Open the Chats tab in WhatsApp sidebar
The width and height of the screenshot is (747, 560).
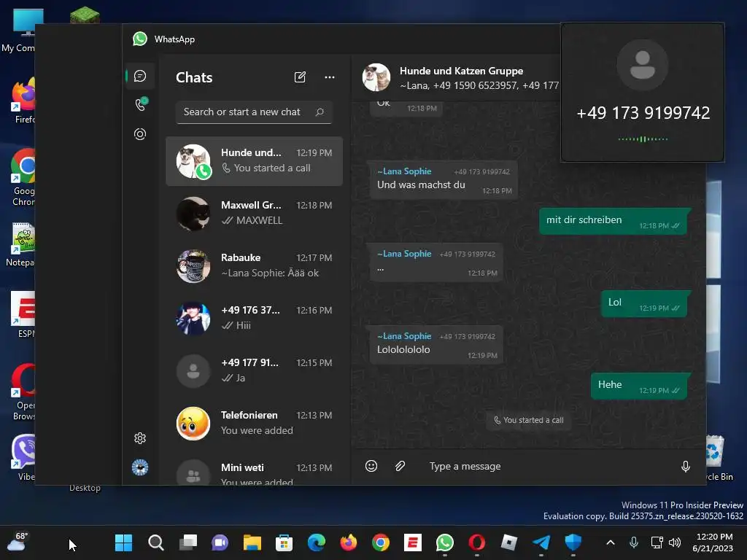(140, 76)
